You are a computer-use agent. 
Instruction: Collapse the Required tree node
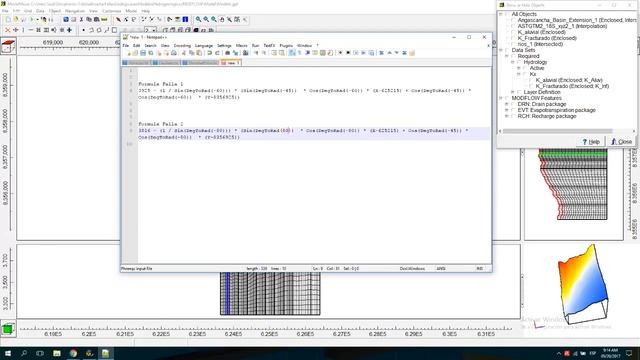coord(507,56)
